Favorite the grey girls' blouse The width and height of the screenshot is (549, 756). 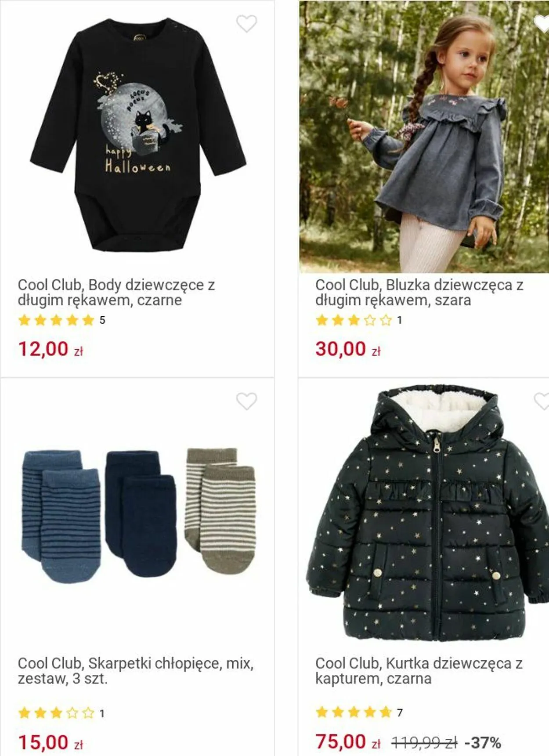point(542,24)
